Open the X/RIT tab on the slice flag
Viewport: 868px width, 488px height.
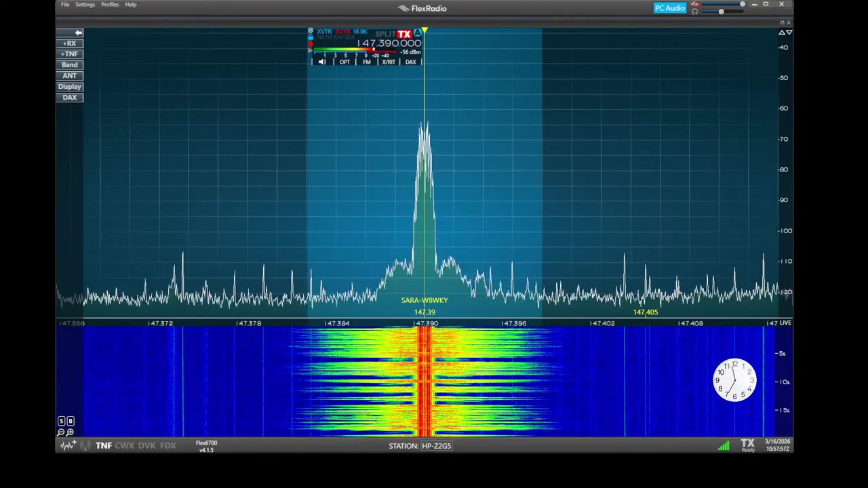(x=388, y=62)
